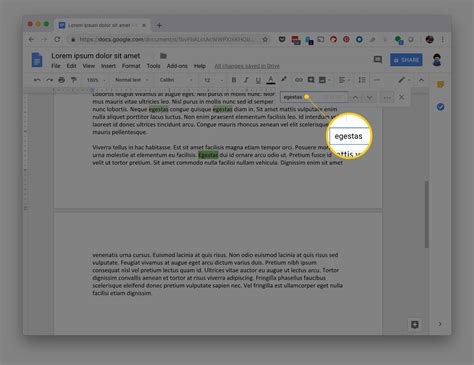474x365 pixels.
Task: Click the browser Back arrow
Action: (31, 39)
